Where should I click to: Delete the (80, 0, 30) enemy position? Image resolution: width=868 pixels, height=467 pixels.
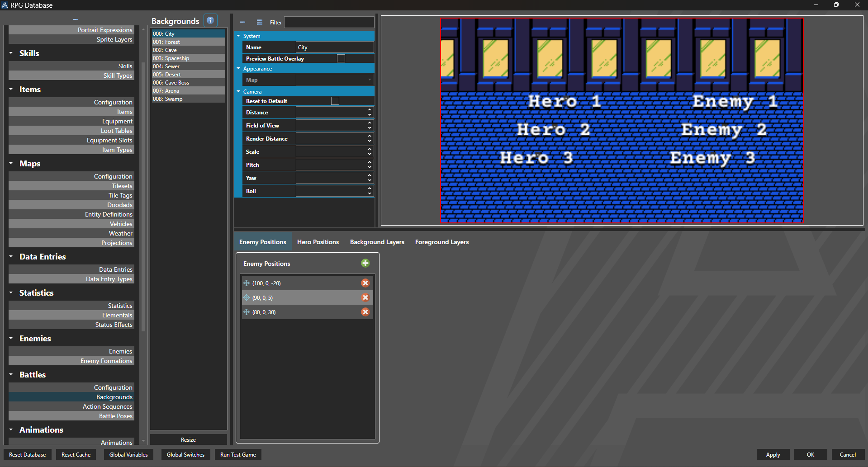365,312
